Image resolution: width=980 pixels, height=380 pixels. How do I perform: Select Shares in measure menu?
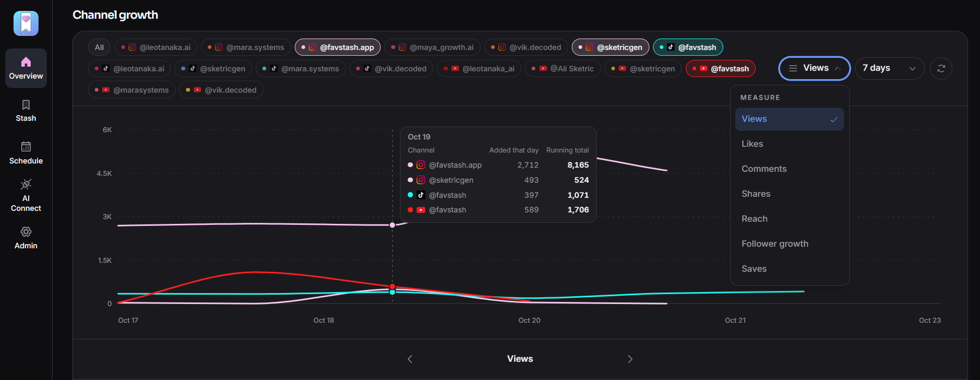(x=789, y=194)
